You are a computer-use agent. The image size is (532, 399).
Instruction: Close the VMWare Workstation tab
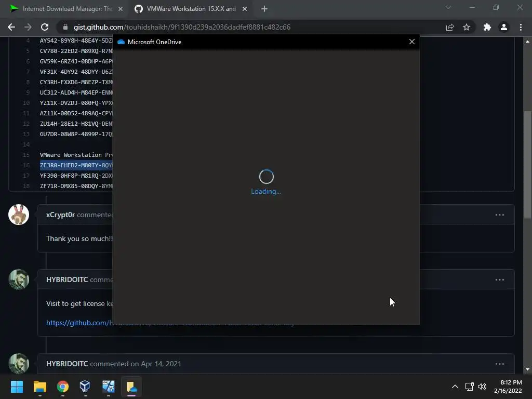[x=245, y=9]
